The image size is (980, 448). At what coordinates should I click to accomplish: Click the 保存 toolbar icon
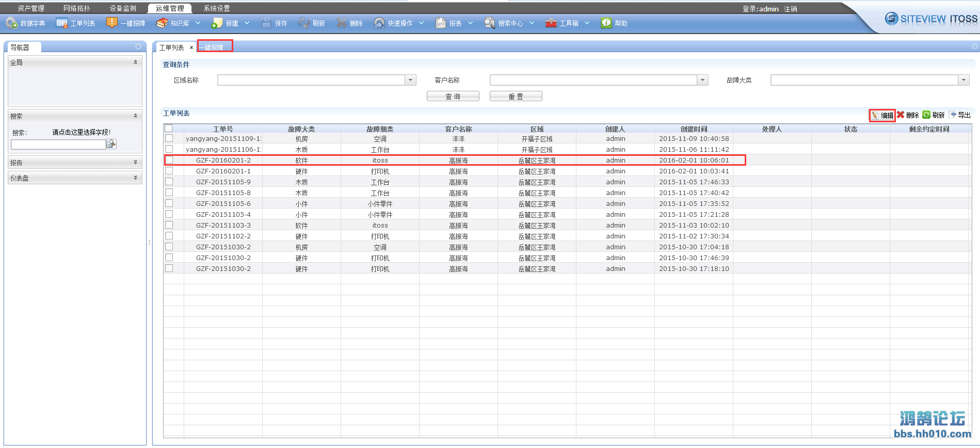(266, 23)
